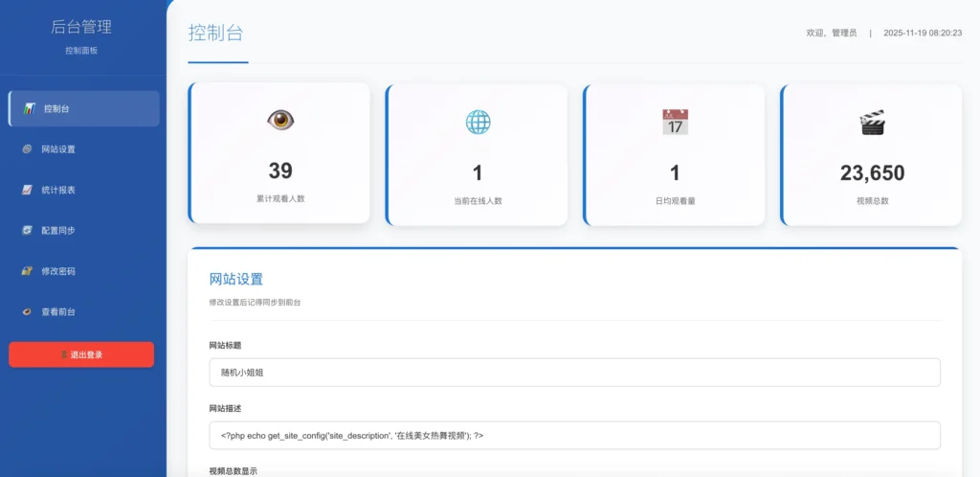Click the 后台管理 sidebar title

81,27
